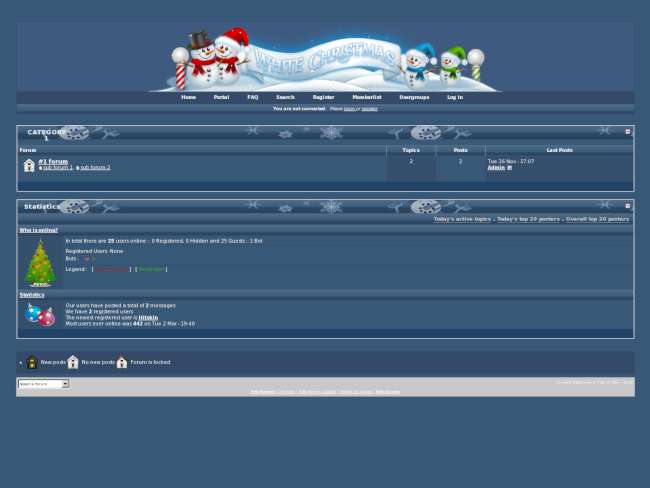The image size is (650, 488).
Task: Click the Forum is locked legend icon
Action: (122, 362)
